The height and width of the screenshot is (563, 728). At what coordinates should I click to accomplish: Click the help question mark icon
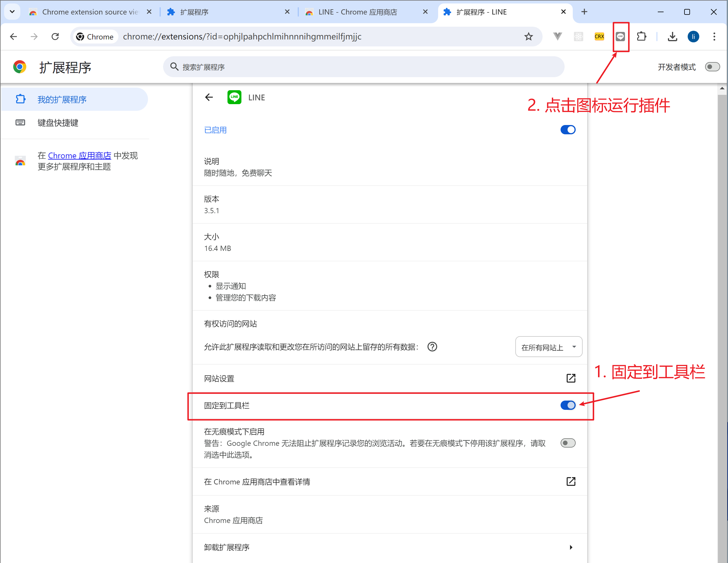432,347
